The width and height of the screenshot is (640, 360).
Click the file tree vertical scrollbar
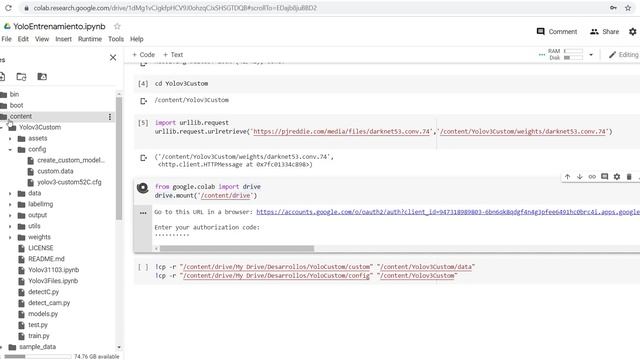pyautogui.click(x=119, y=158)
